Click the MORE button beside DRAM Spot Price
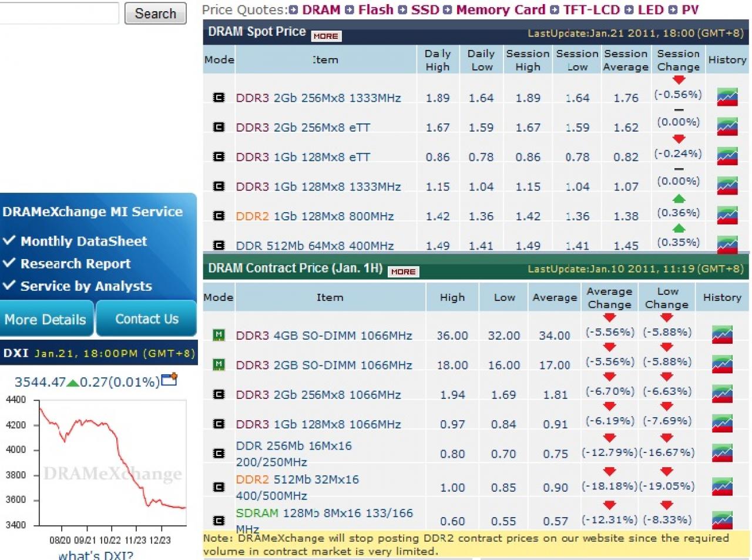This screenshot has height=560, width=752. [x=325, y=36]
